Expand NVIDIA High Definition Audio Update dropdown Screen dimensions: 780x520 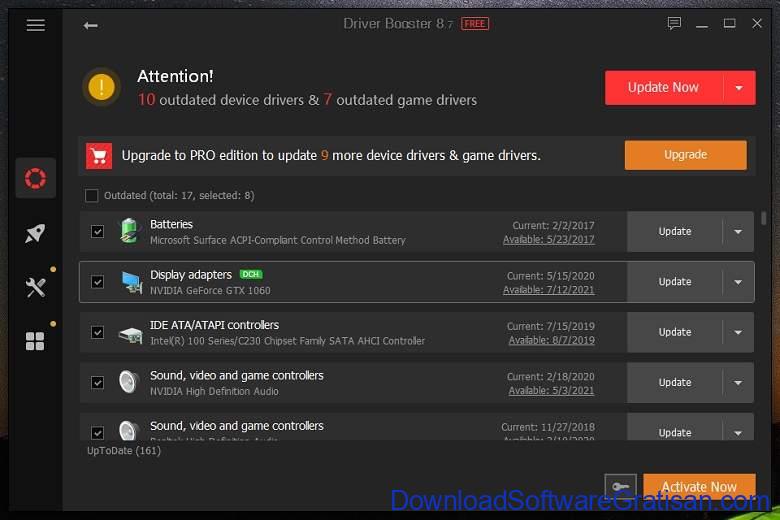(x=738, y=383)
